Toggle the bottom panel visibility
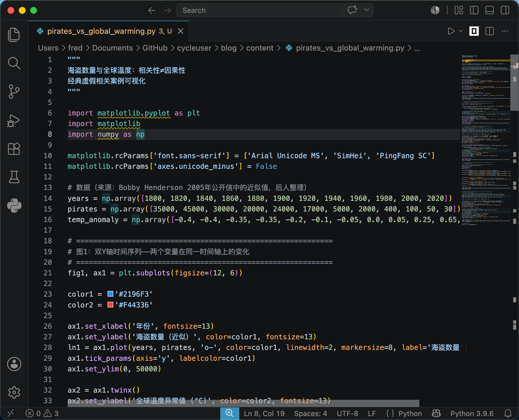Image resolution: width=519 pixels, height=420 pixels. (x=489, y=10)
